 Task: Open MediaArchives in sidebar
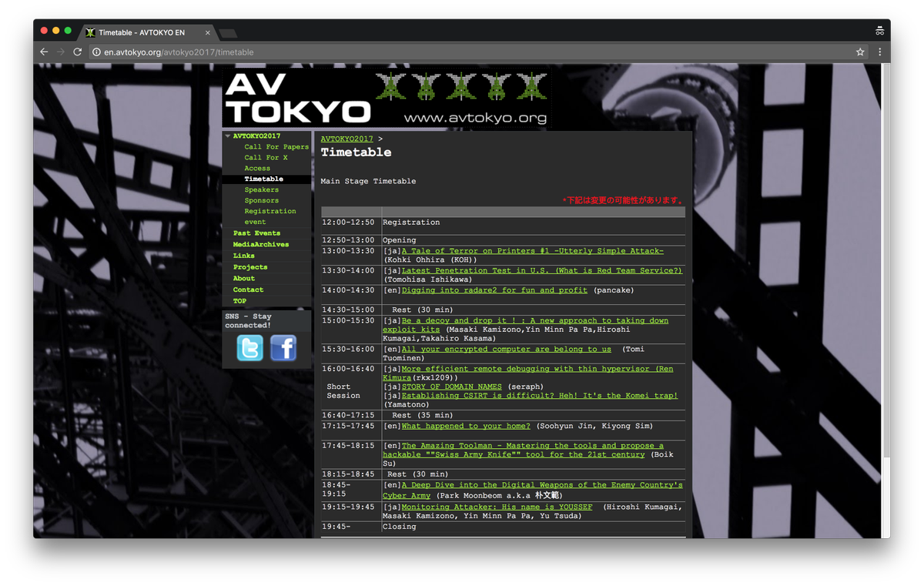[261, 244]
